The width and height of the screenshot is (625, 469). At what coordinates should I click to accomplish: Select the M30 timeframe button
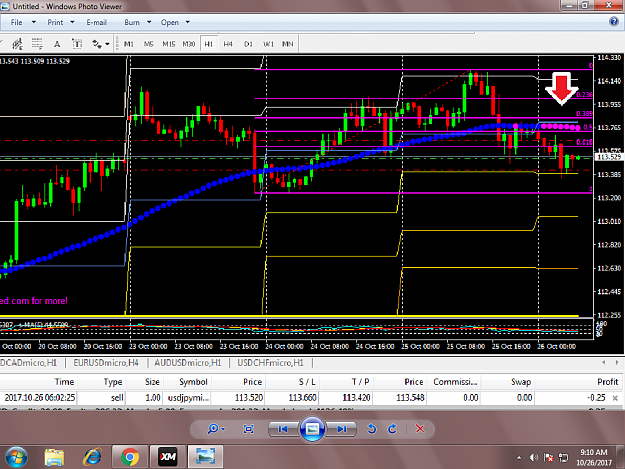click(x=189, y=44)
